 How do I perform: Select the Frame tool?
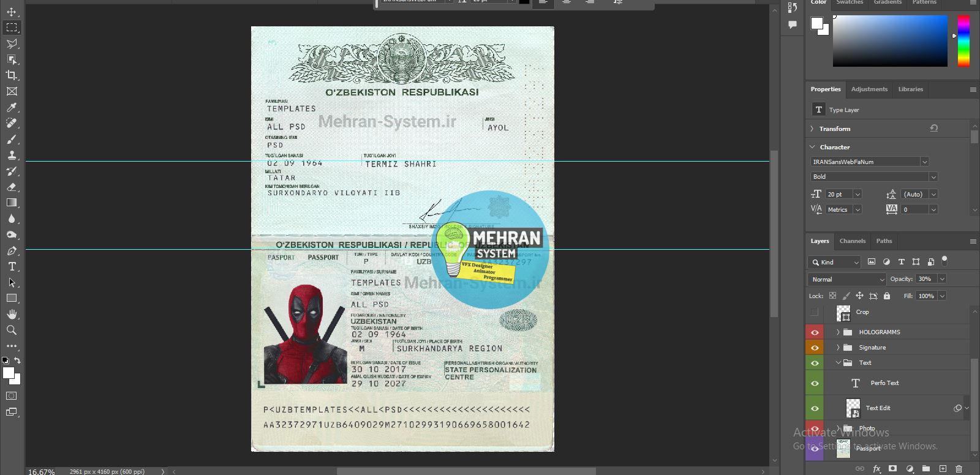12,91
